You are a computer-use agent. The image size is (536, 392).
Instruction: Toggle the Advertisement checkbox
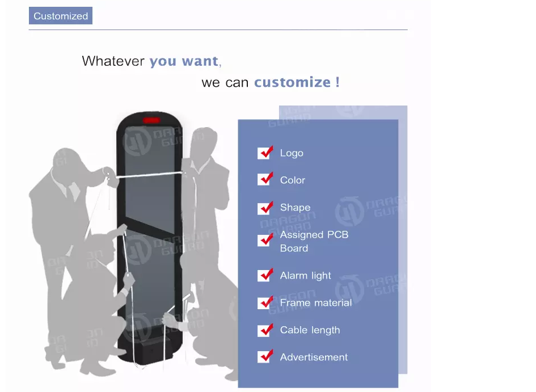(265, 356)
